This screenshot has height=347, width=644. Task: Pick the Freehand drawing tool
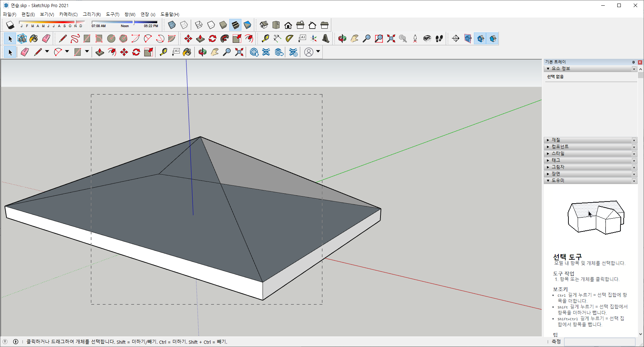pyautogui.click(x=75, y=39)
